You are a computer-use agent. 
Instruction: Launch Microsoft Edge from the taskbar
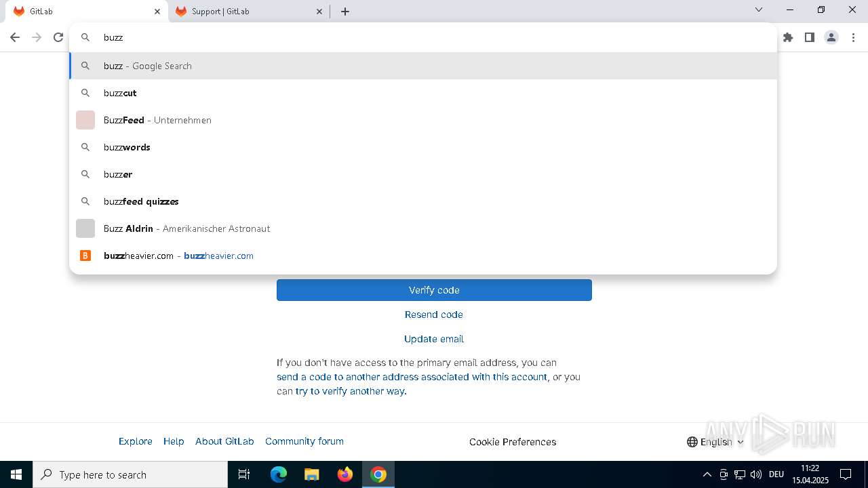click(279, 474)
